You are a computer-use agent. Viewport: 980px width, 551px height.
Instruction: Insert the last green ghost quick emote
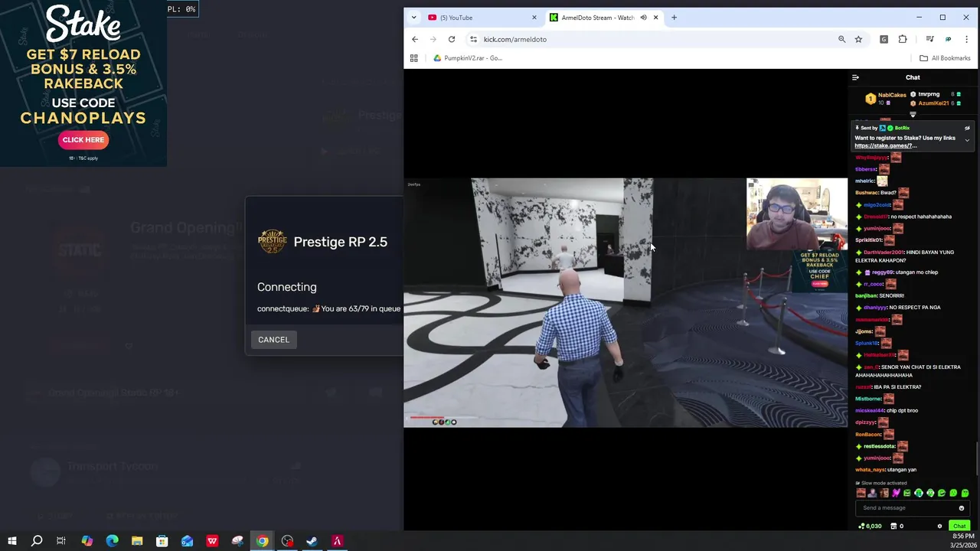click(x=965, y=494)
